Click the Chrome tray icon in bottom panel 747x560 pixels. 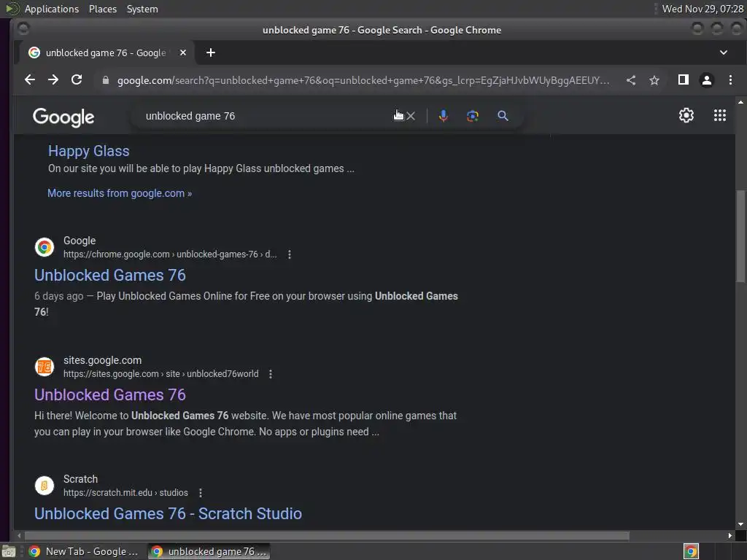691,552
